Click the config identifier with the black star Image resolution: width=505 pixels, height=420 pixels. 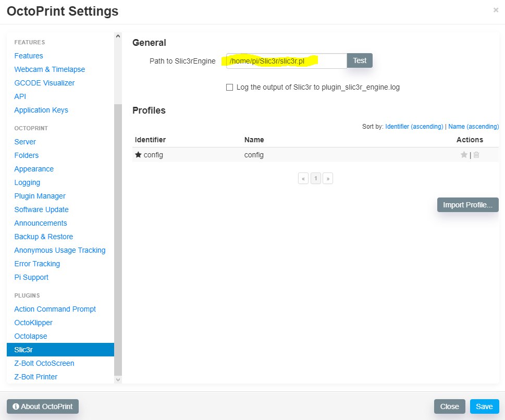[149, 155]
